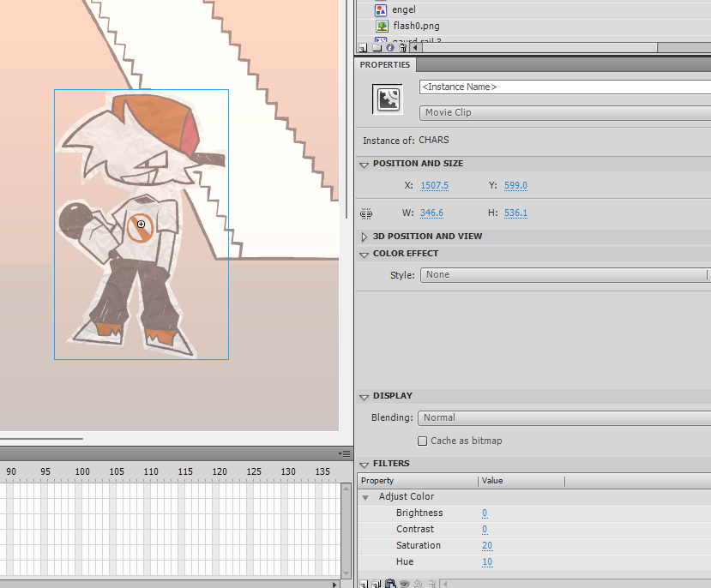This screenshot has height=588, width=711.
Task: Click the Add filter icon
Action: click(363, 584)
